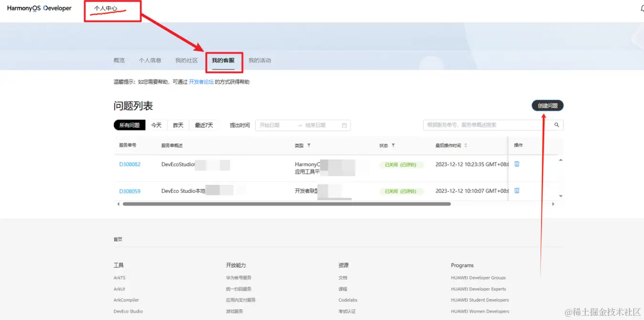Select 昨天 filter
The width and height of the screenshot is (644, 320).
178,125
